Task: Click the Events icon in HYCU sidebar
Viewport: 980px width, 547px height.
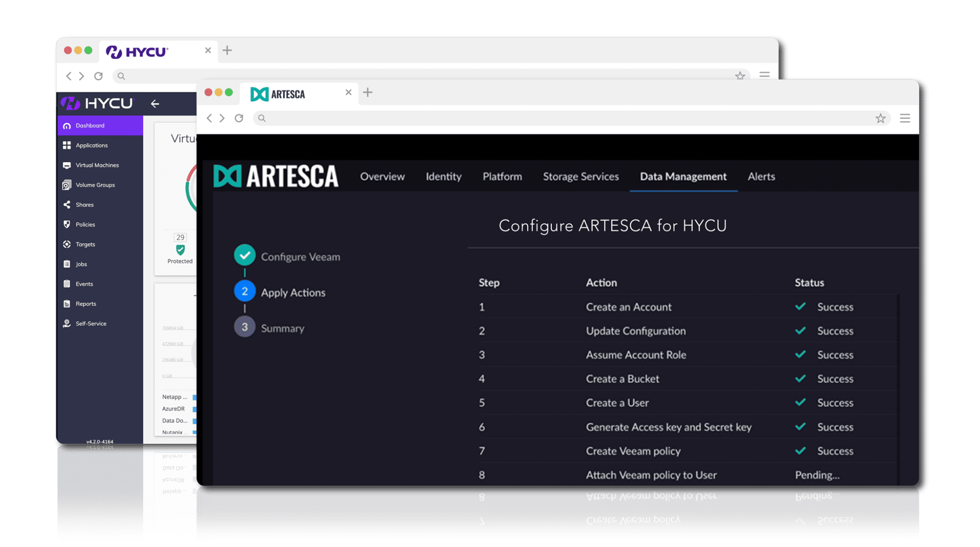Action: (67, 283)
